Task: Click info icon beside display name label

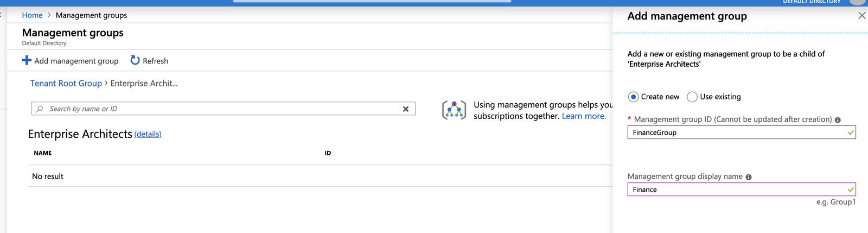Action: (x=749, y=177)
